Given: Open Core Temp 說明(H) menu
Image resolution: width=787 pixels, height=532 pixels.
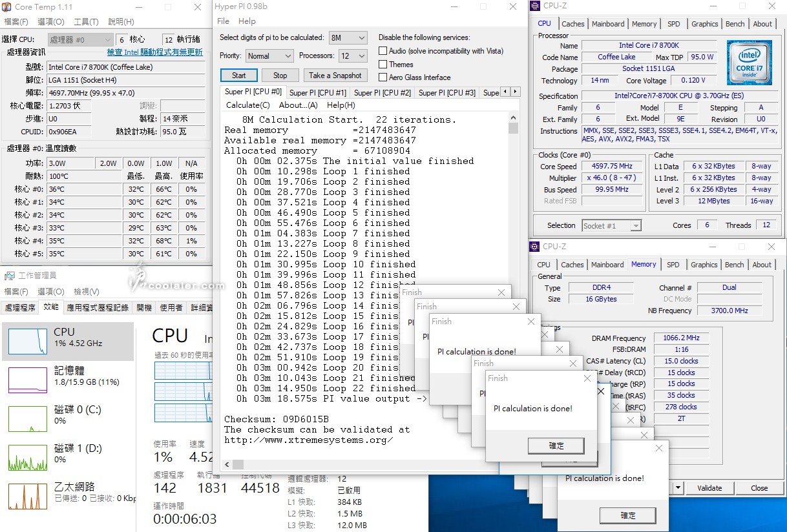Looking at the screenshot, I should pyautogui.click(x=121, y=22).
